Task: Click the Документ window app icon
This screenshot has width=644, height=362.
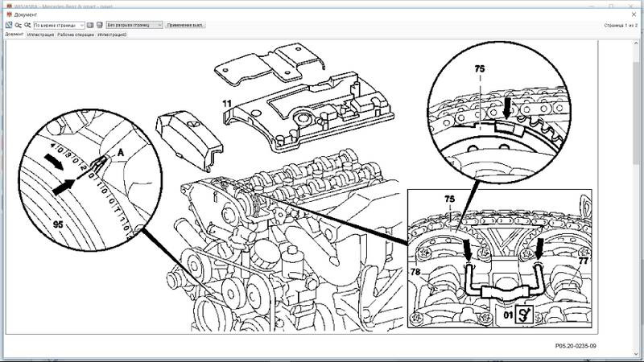Action: pyautogui.click(x=9, y=14)
